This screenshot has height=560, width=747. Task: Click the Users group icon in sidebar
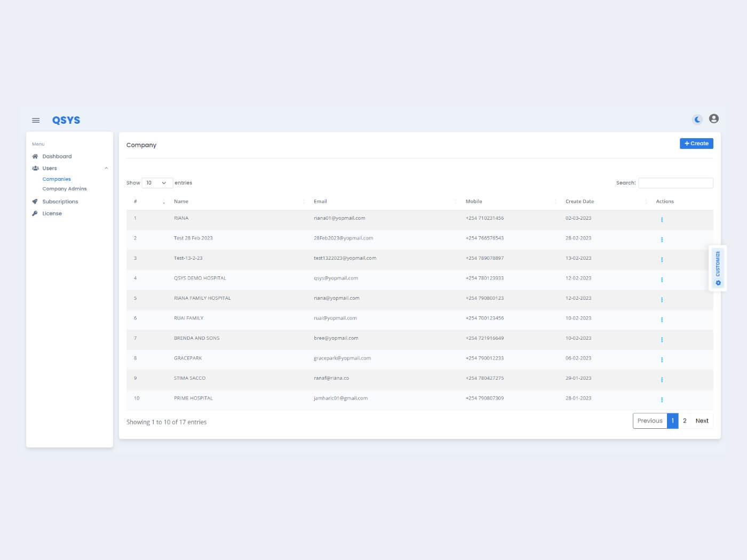[35, 168]
